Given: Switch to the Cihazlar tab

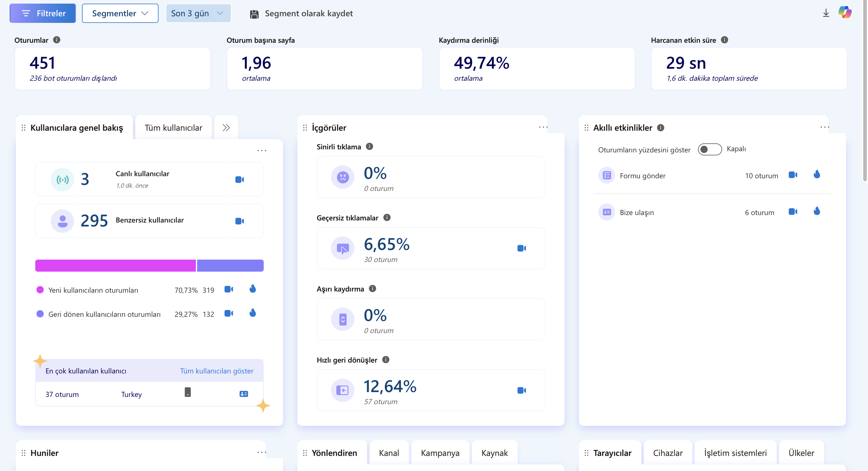Looking at the screenshot, I should click(668, 453).
